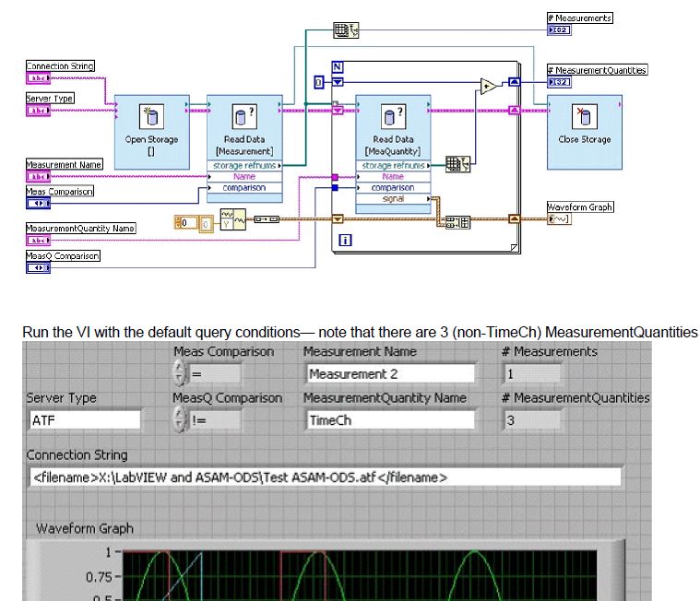The height and width of the screenshot is (601, 700).
Task: Click the Build Waveform function icon
Action: pos(238,221)
